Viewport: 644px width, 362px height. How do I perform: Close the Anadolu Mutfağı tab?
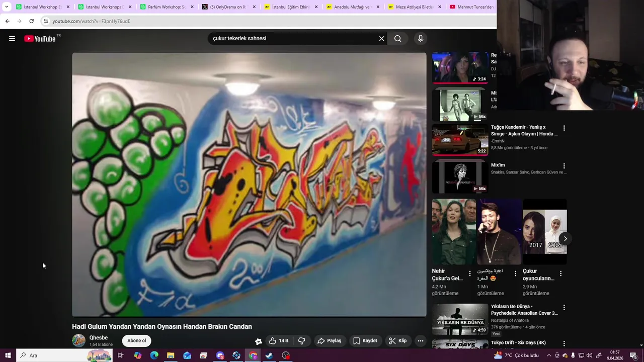pyautogui.click(x=378, y=7)
